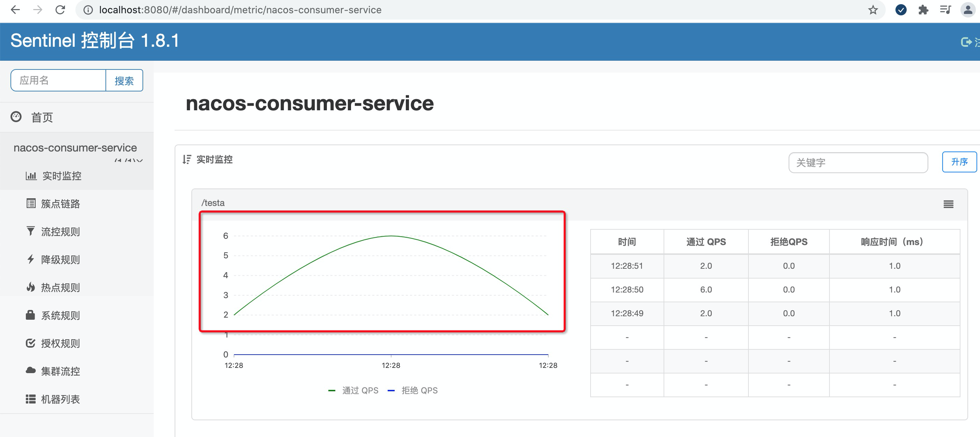Click the 关键字 keyword input field

tap(857, 163)
